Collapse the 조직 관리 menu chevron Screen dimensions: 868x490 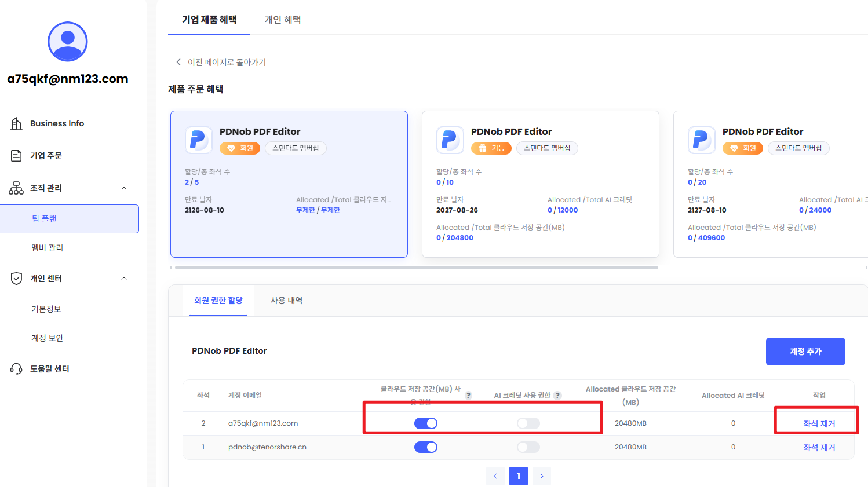pyautogui.click(x=124, y=188)
